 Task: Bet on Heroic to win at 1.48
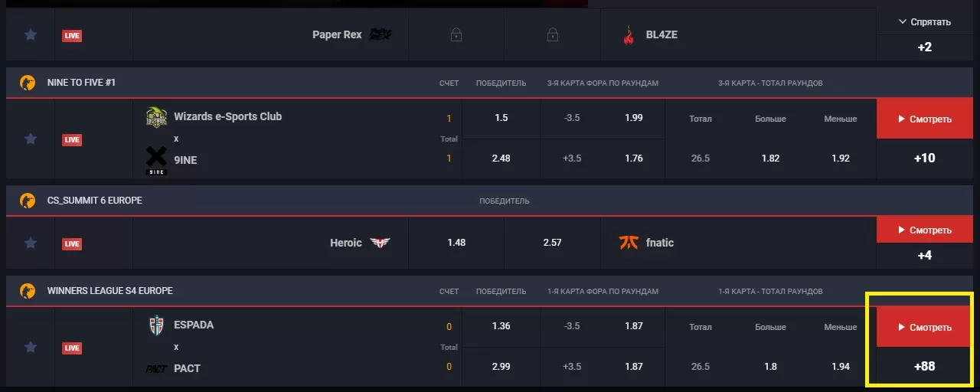pos(456,243)
